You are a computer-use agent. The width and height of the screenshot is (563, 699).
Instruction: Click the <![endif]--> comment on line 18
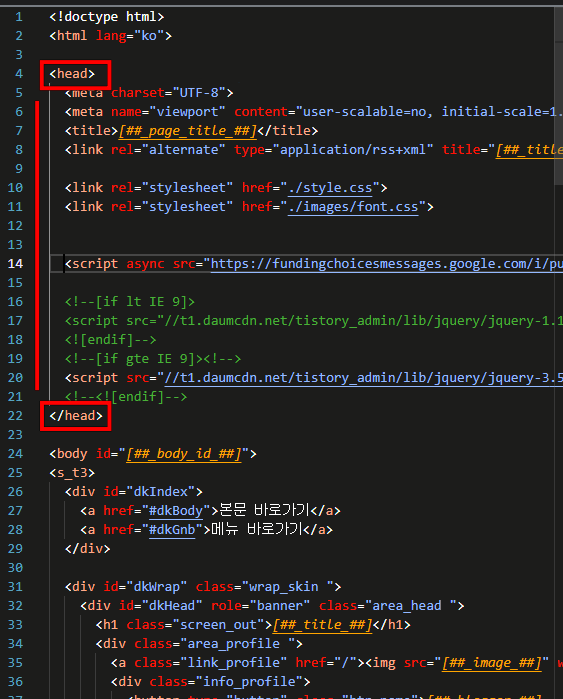coord(111,340)
